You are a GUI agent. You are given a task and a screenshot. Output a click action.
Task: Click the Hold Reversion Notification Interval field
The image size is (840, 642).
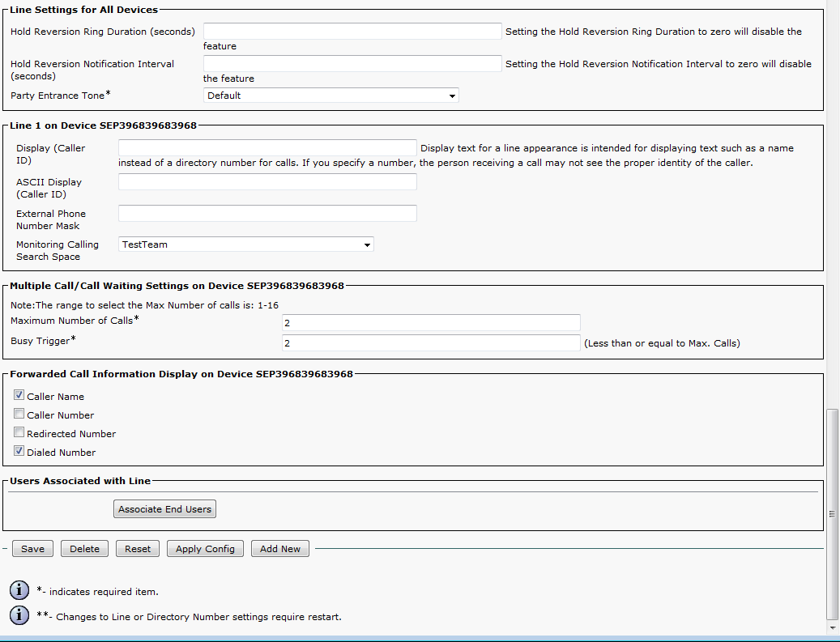click(x=352, y=64)
